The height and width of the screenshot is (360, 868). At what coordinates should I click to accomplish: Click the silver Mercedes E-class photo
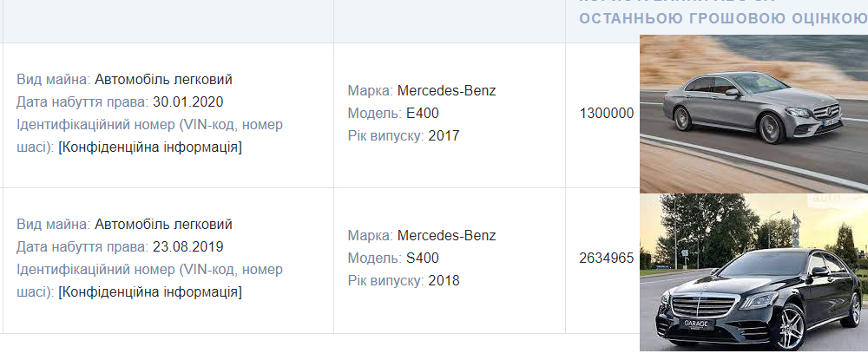click(x=753, y=114)
